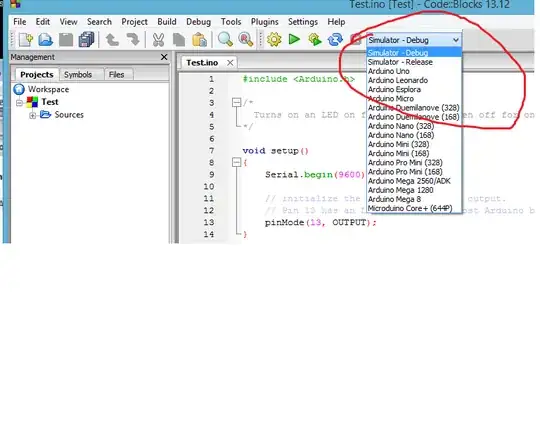Screen dimensions: 540x432
Task: Choose Arduino Mega 8 target
Action: pyautogui.click(x=414, y=199)
